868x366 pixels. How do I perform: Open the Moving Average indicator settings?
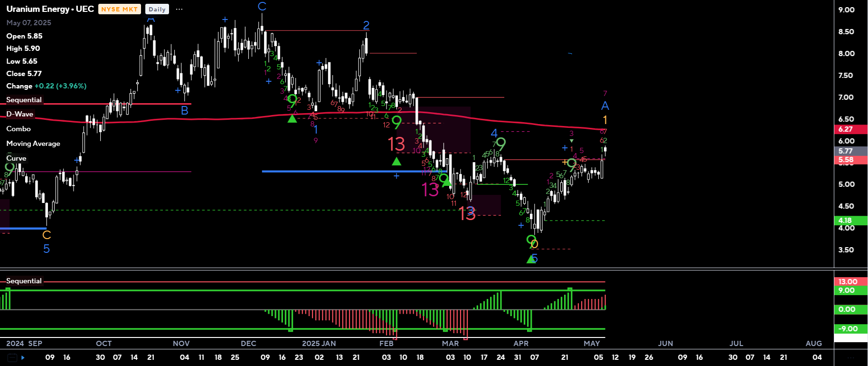[x=33, y=144]
